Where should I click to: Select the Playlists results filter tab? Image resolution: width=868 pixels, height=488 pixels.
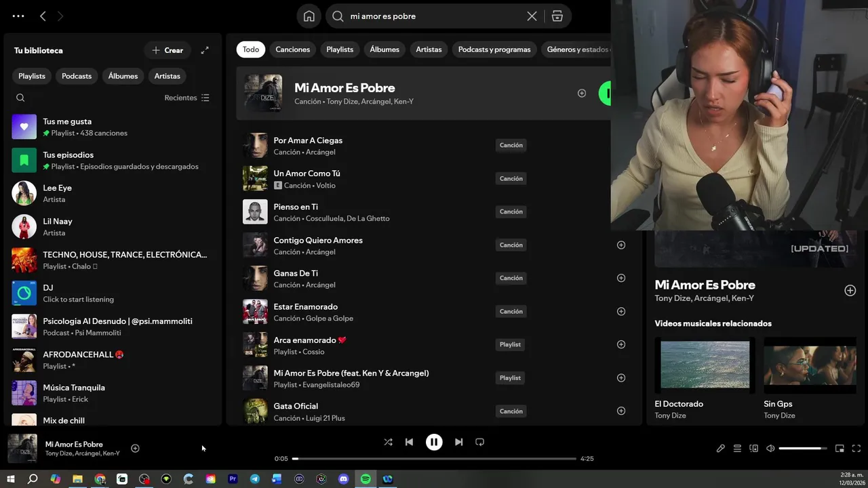340,49
